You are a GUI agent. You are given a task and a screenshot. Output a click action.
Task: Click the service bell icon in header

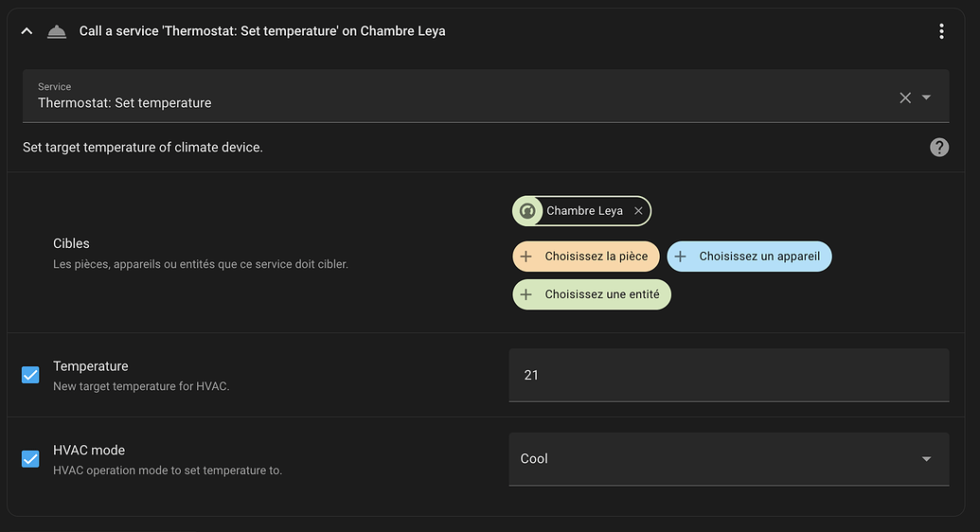pos(57,31)
